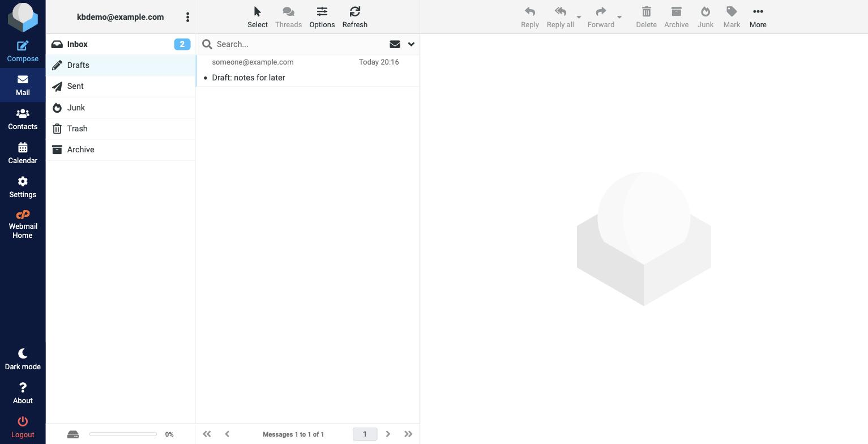Click the Reply all button
The width and height of the screenshot is (868, 444).
coord(560,17)
